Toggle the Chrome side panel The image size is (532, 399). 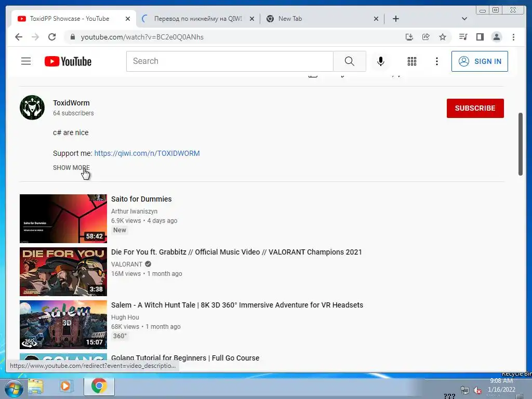(480, 37)
